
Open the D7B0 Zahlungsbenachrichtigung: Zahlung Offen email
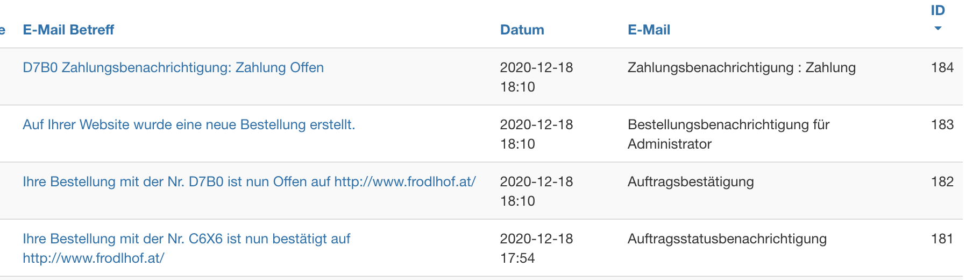click(173, 68)
